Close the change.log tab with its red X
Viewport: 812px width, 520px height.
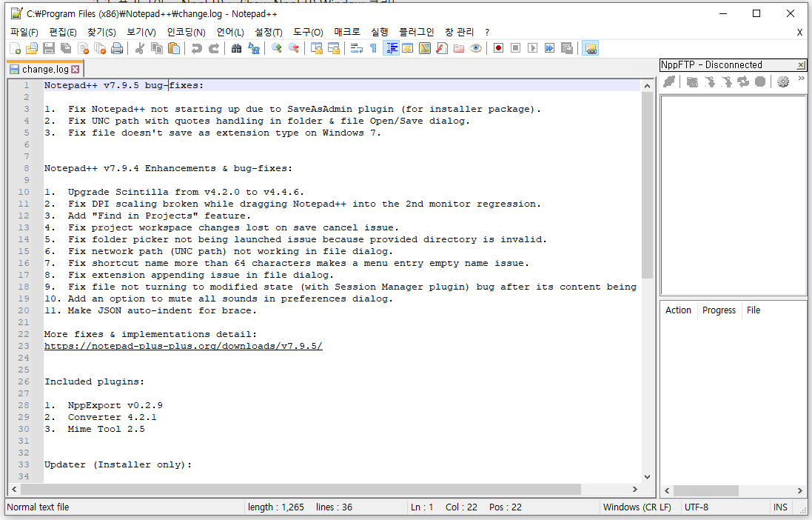76,69
